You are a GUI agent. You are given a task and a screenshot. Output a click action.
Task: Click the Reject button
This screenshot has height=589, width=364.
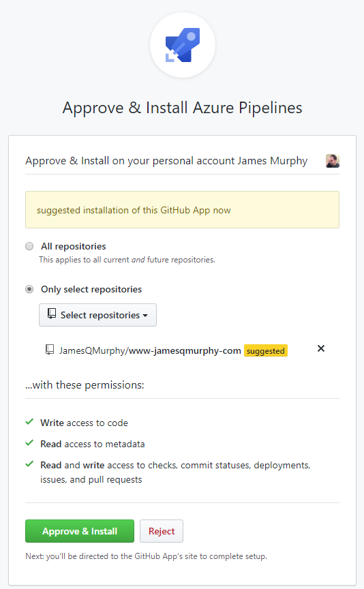pos(162,531)
